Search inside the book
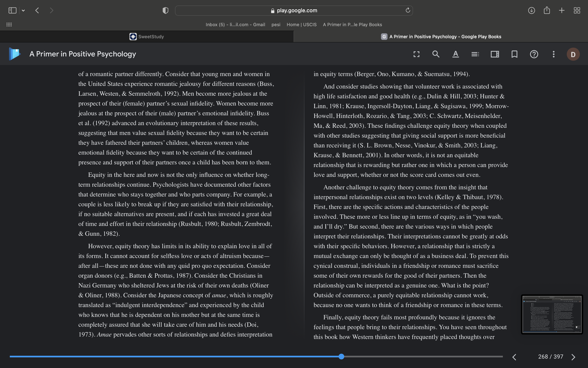This screenshot has width=588, height=368. tap(436, 54)
